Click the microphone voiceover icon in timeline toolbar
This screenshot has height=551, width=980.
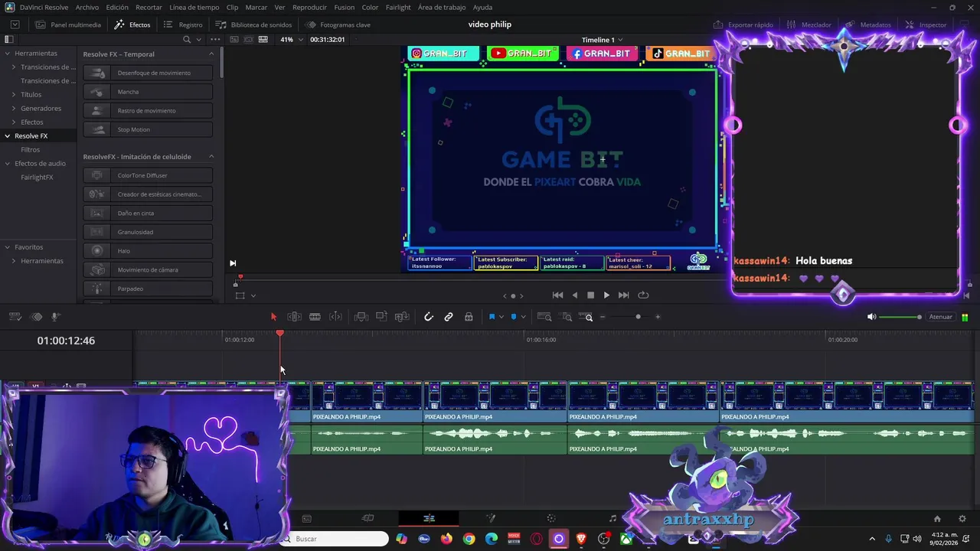(55, 317)
